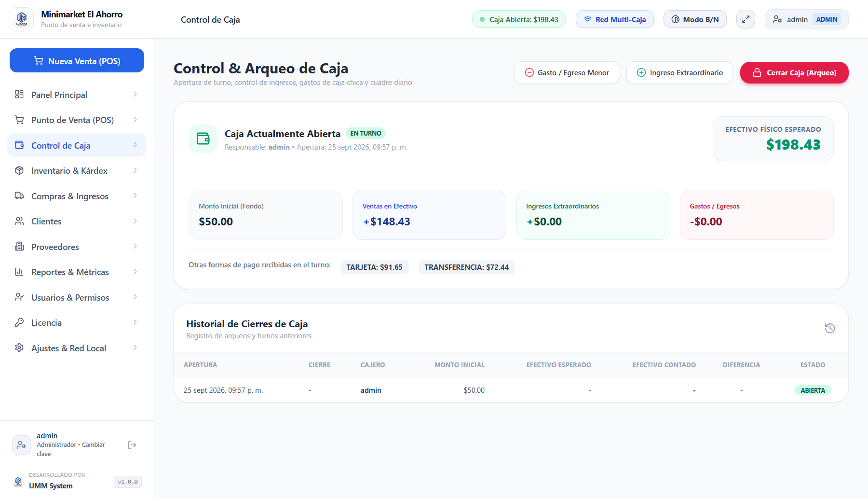Toggle the Red Multi-Caja network option
This screenshot has width=868, height=499.
(615, 19)
